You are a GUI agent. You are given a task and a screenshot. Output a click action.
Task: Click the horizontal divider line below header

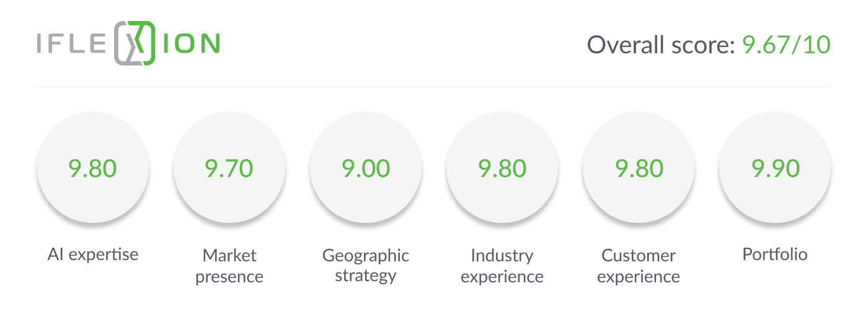pyautogui.click(x=434, y=87)
